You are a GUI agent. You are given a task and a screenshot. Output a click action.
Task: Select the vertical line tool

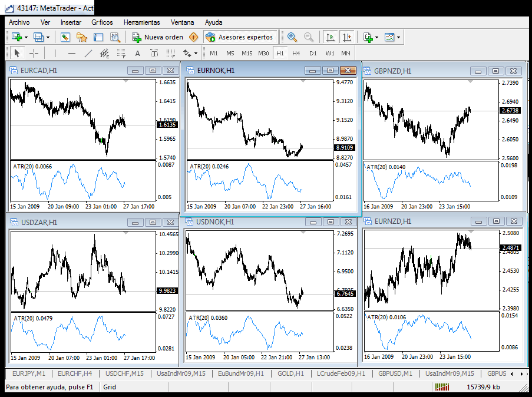click(55, 53)
